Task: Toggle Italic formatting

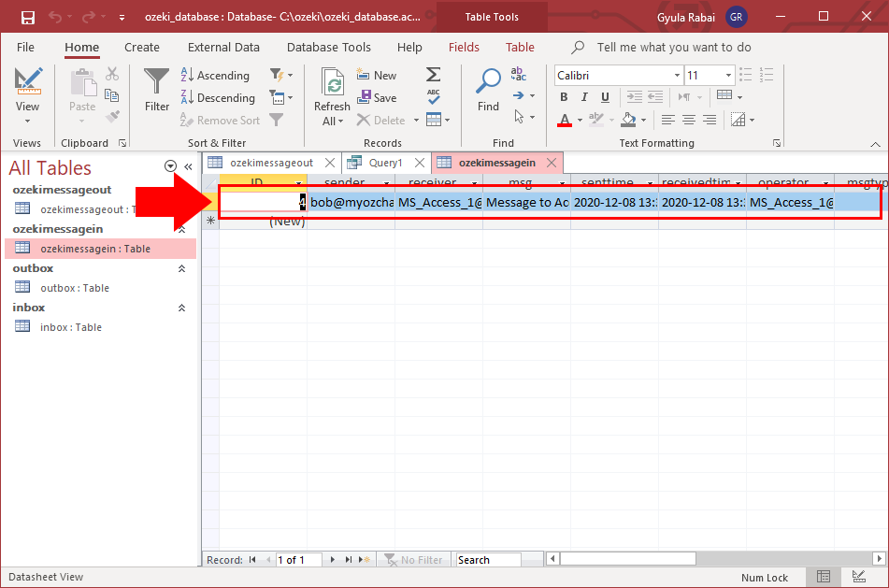Action: (x=583, y=97)
